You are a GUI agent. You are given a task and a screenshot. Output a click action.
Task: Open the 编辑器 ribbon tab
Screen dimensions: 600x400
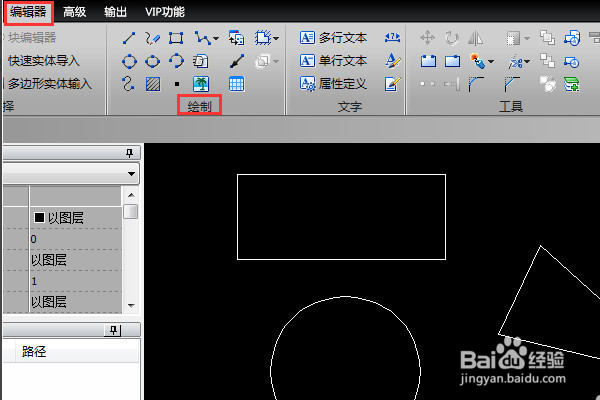[28, 11]
